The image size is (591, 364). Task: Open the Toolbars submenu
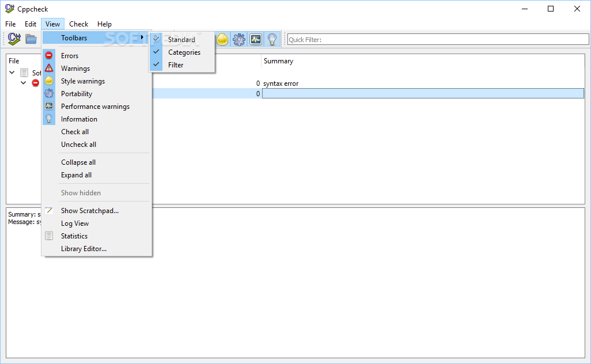tap(96, 37)
